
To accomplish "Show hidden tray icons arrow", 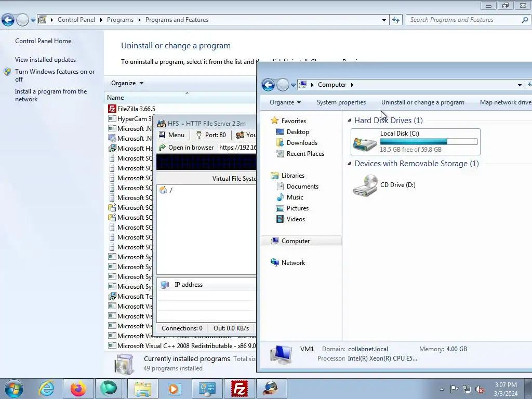I will pos(442,390).
